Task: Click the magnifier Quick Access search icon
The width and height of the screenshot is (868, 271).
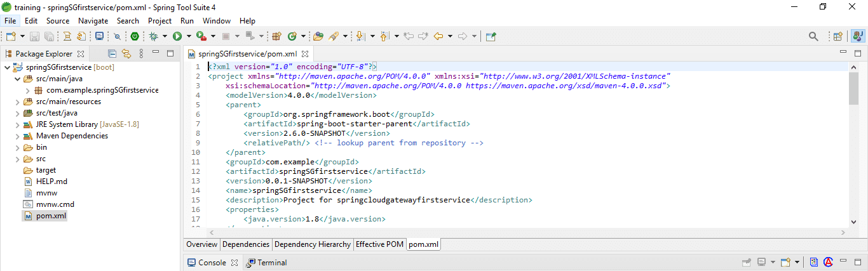Action: 813,37
